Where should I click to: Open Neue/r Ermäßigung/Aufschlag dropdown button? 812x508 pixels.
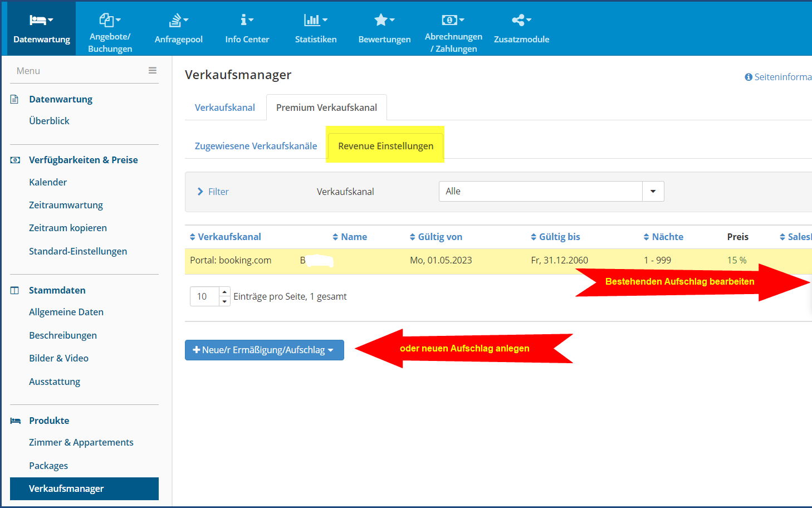pyautogui.click(x=265, y=350)
